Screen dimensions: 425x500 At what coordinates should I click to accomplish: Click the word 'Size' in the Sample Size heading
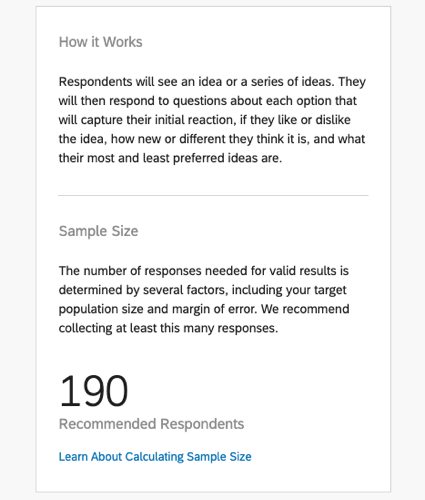125,231
